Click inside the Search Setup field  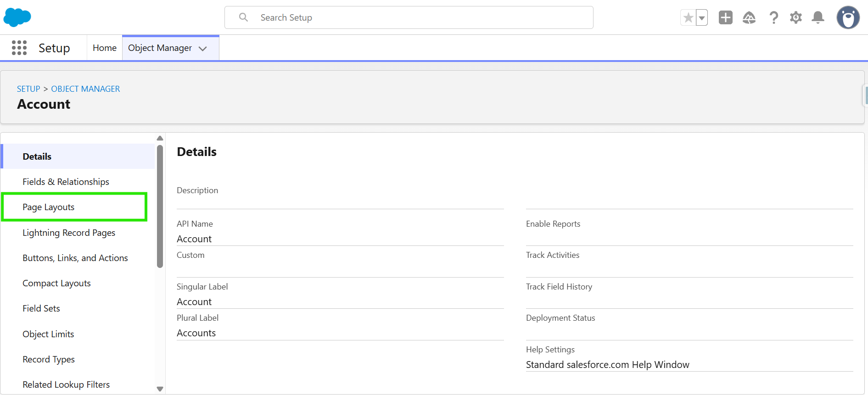[x=409, y=17]
